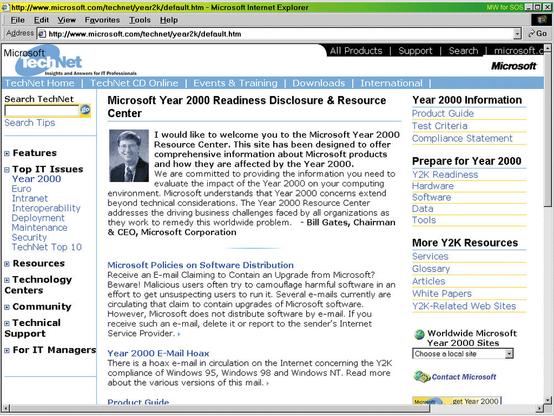Viewport: 554px width, 416px height.
Task: Open TechNet CD Online
Action: [134, 83]
